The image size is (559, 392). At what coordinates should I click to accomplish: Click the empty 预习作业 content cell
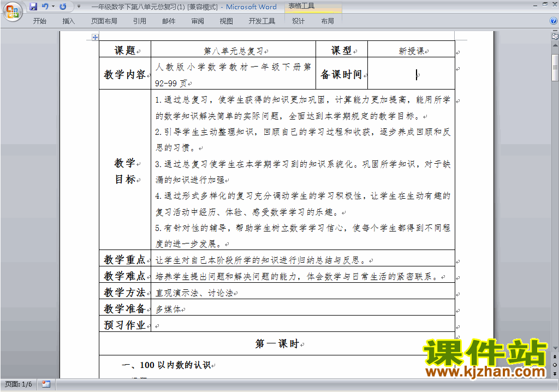tap(303, 324)
